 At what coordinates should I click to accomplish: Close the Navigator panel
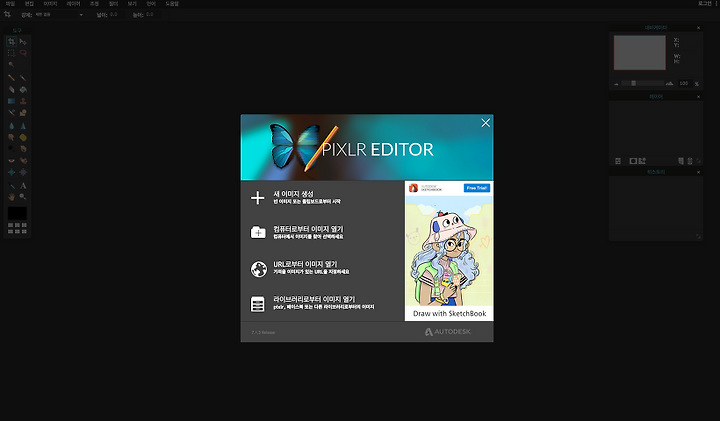(x=698, y=28)
